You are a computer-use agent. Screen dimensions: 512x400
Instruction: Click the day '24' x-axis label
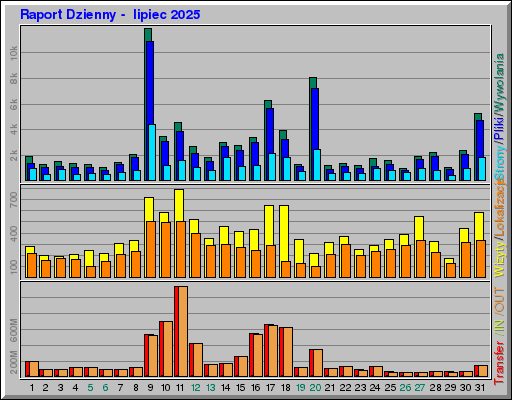click(x=375, y=388)
